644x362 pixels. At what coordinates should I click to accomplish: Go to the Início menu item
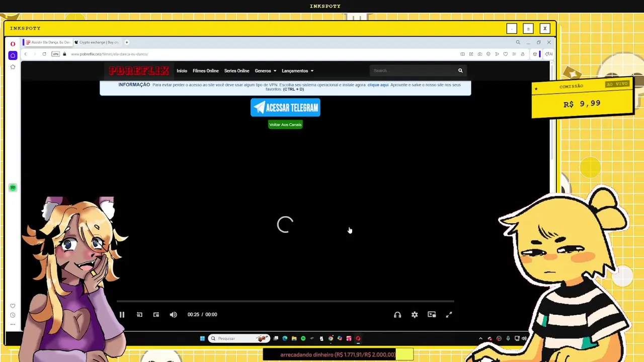coord(182,71)
